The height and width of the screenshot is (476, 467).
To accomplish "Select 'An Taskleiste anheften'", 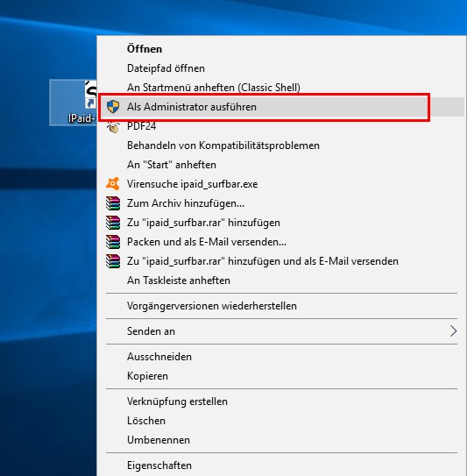I will pyautogui.click(x=179, y=281).
